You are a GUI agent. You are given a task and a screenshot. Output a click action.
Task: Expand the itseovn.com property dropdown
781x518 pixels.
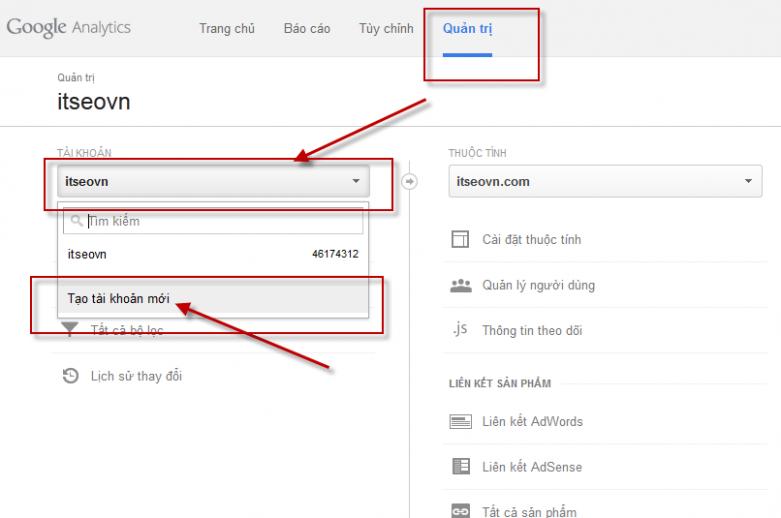(x=605, y=181)
